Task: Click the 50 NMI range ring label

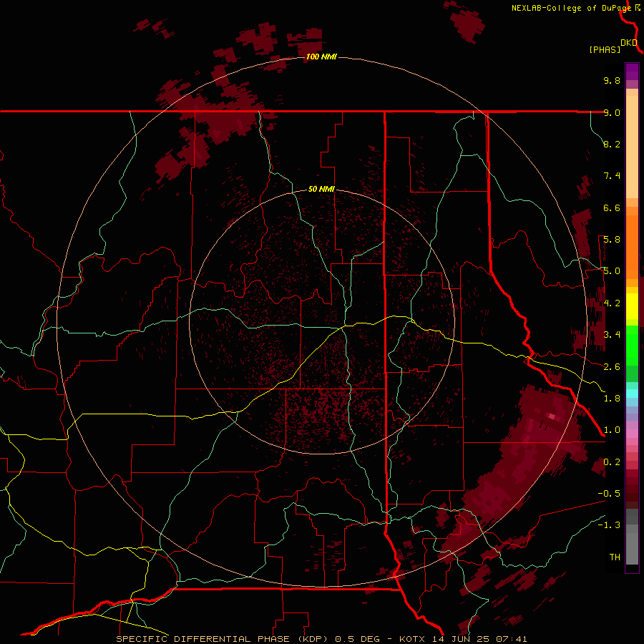Action: point(321,189)
